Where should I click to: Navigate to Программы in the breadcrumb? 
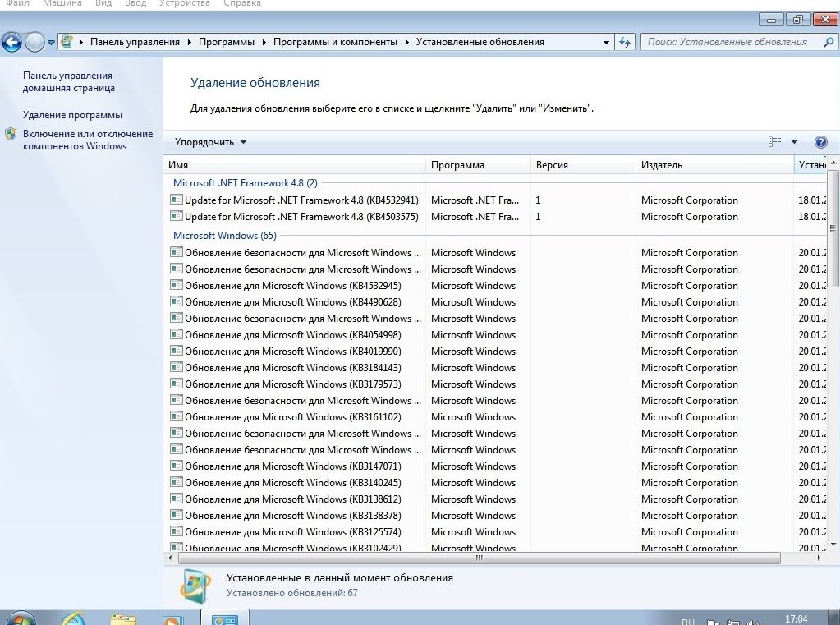click(x=227, y=42)
